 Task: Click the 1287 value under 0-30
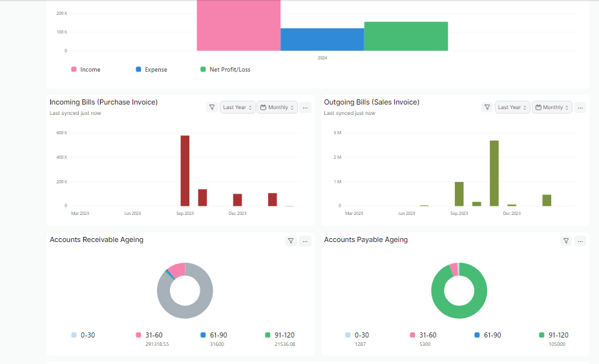[361, 344]
